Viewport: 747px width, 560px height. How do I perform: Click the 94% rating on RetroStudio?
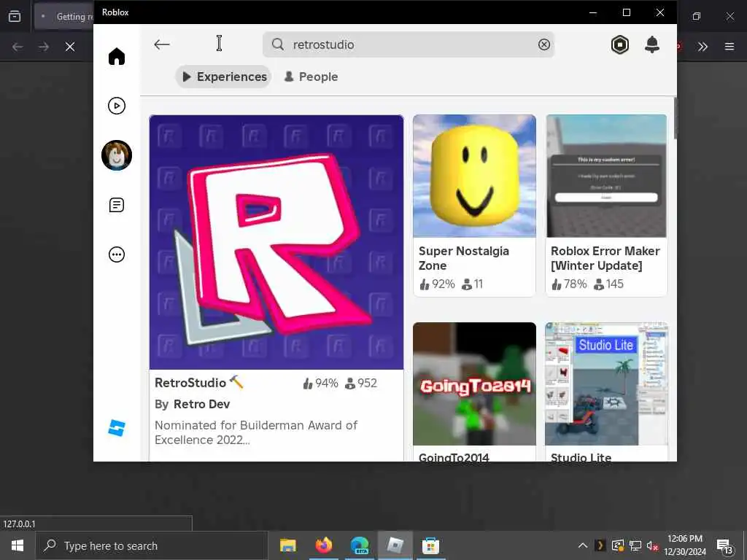321,384
